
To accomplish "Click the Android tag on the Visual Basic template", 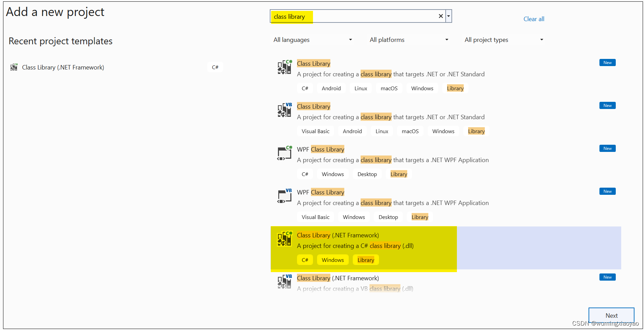I will [x=352, y=131].
